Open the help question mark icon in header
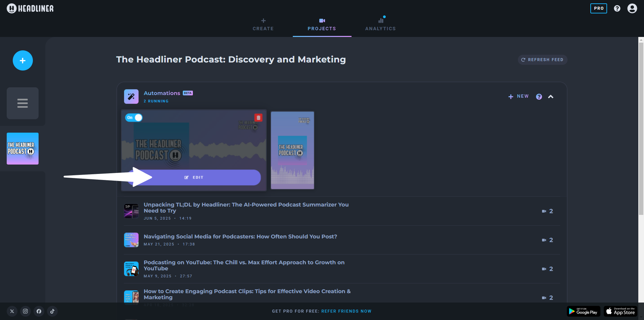This screenshot has height=320, width=644. pyautogui.click(x=617, y=8)
